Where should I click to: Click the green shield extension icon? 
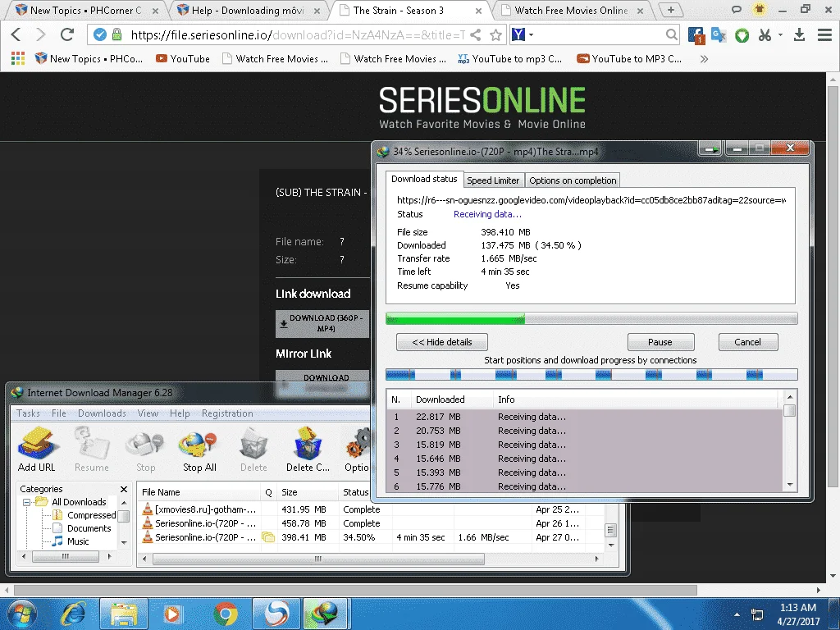click(742, 36)
